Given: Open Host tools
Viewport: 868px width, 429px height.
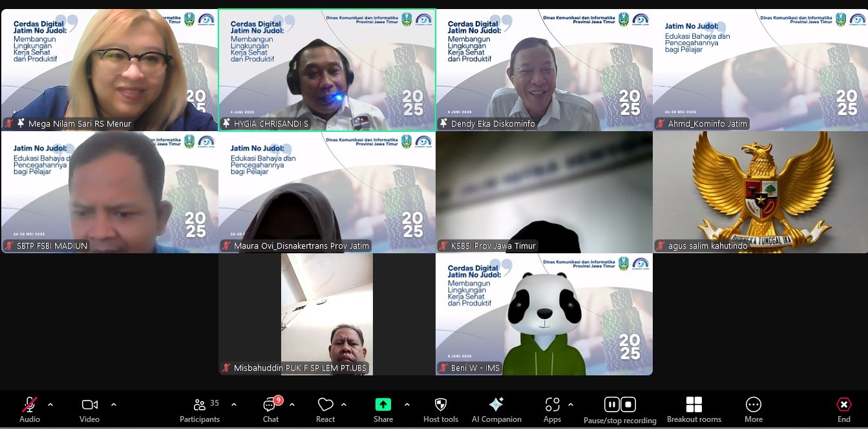Looking at the screenshot, I should 440,408.
